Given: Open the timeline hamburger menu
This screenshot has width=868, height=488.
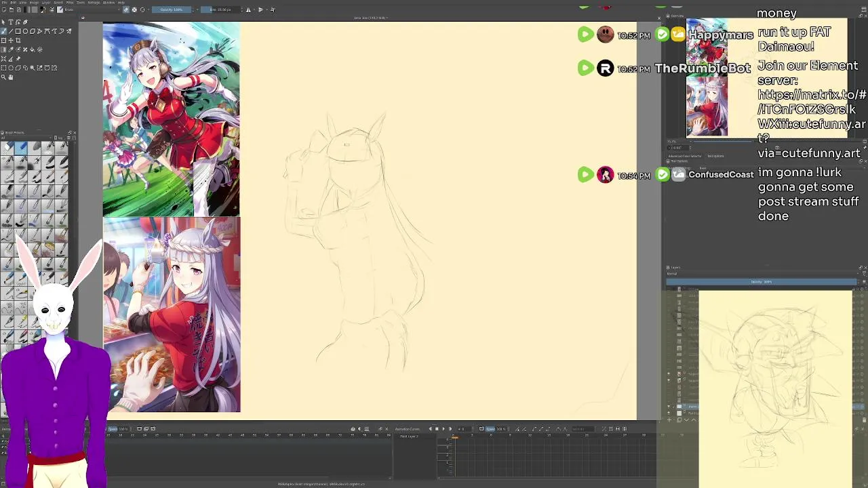Looking at the screenshot, I should 367,428.
